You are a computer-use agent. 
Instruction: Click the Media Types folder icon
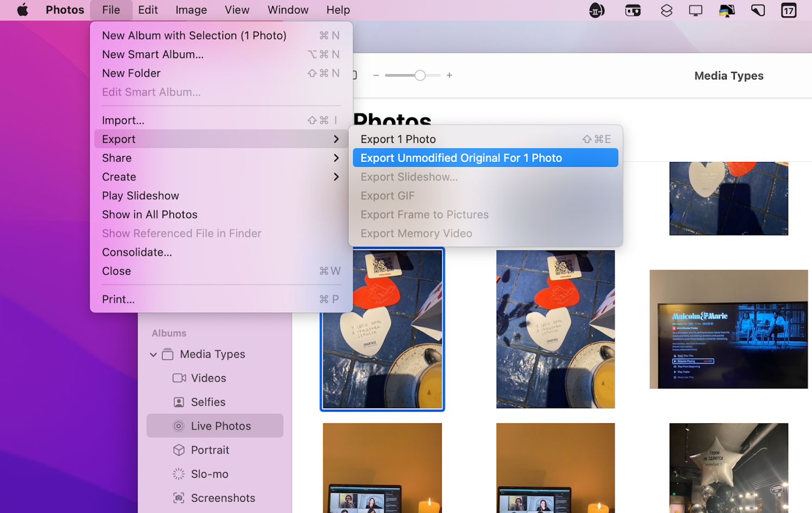[167, 354]
